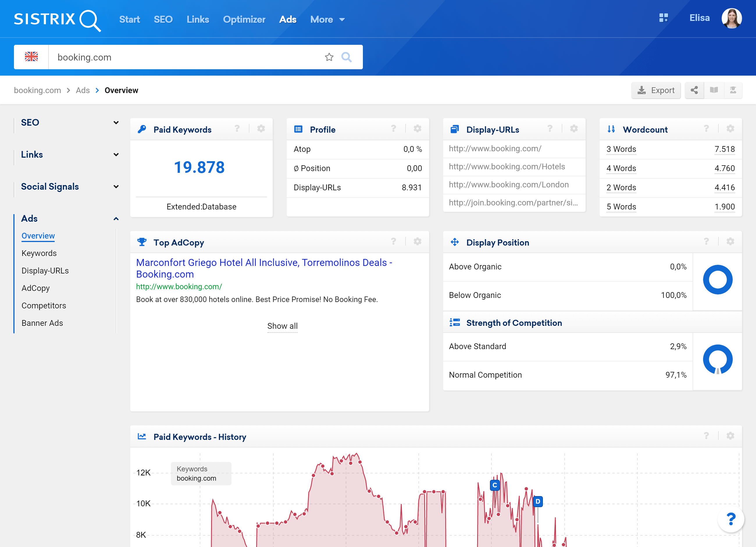
Task: Open the Marconfort Griego Hotel ad headline
Action: (x=264, y=268)
